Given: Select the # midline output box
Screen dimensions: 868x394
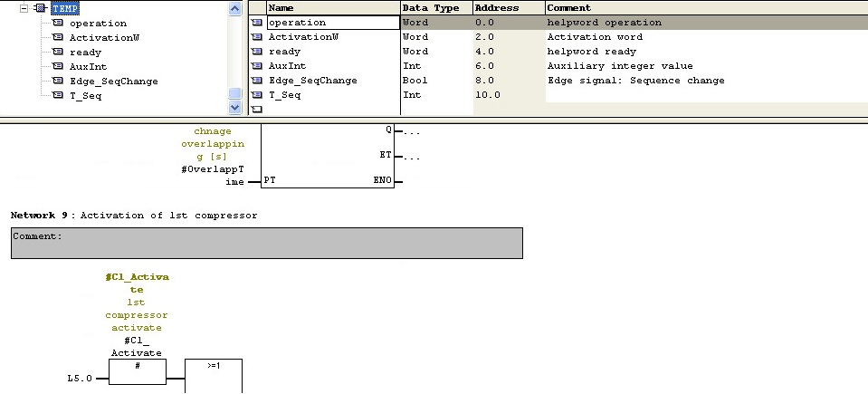Looking at the screenshot, I should tap(138, 371).
